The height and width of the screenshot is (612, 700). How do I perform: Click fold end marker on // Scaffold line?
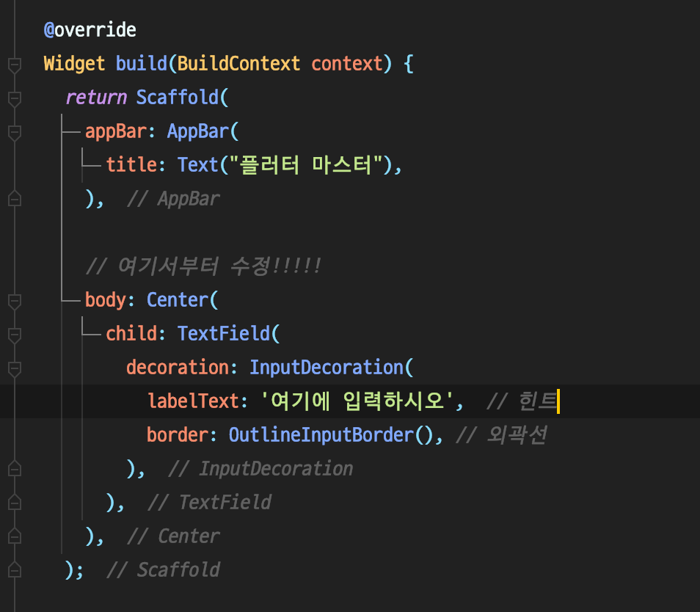(x=14, y=569)
